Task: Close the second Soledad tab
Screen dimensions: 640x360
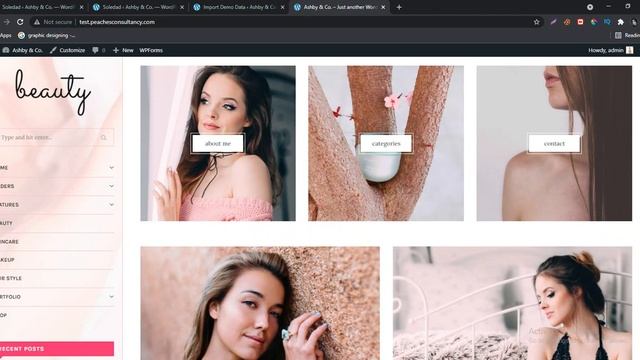Action: pyautogui.click(x=182, y=7)
